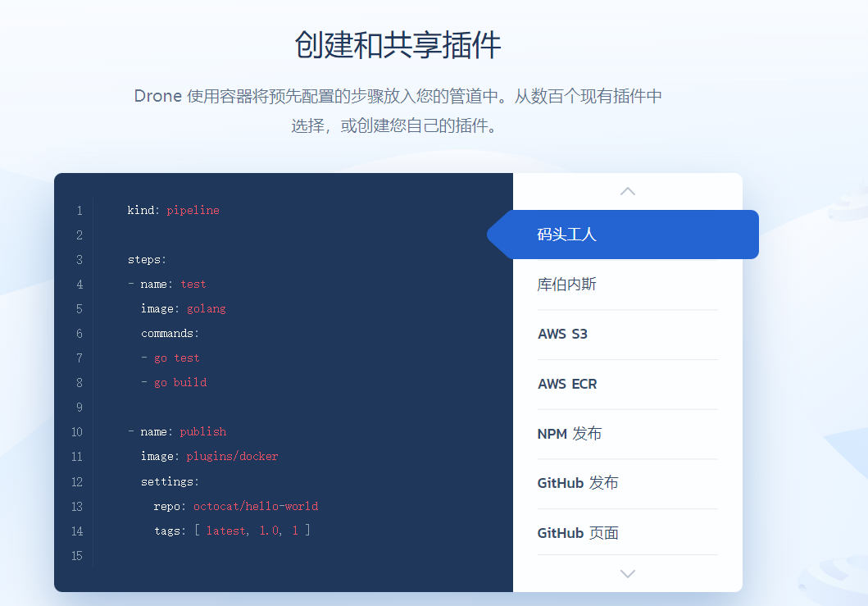Open the AWS ECR plugin tab
Viewport: 868px width, 606px height.
pos(628,385)
